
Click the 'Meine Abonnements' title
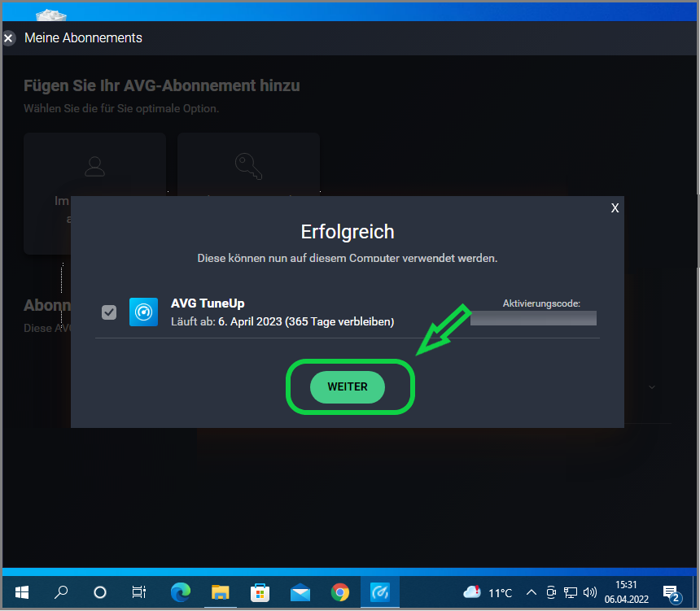coord(83,38)
